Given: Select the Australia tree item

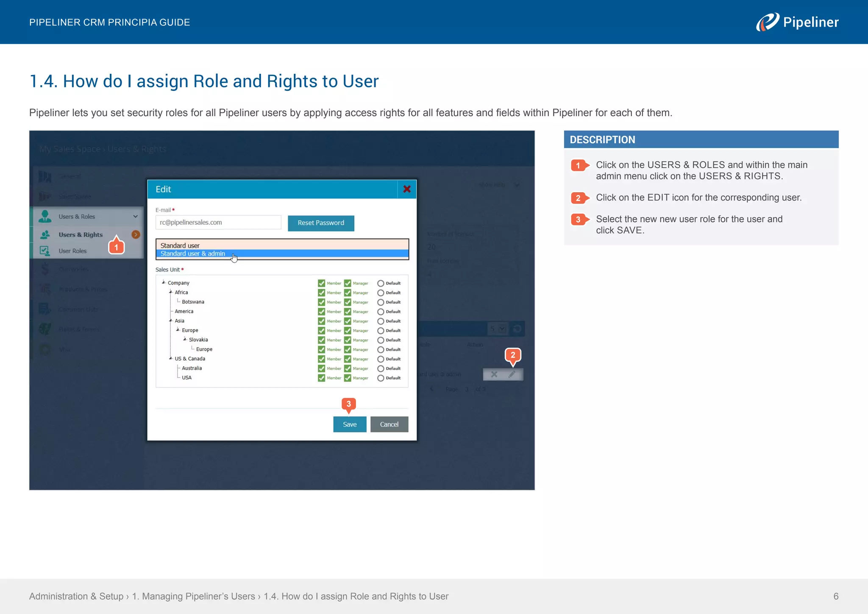Looking at the screenshot, I should [x=192, y=368].
